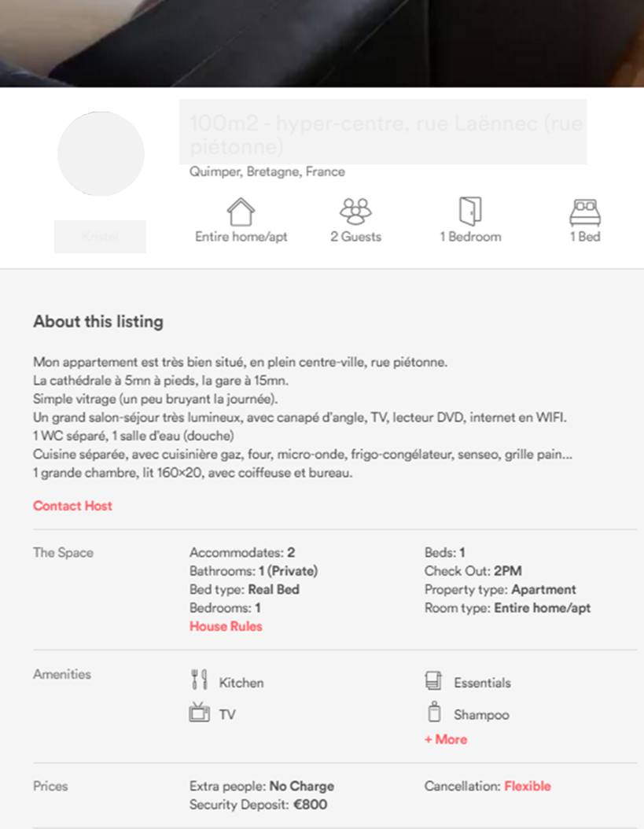Click the About this listing heading
644x829 pixels.
click(x=98, y=322)
